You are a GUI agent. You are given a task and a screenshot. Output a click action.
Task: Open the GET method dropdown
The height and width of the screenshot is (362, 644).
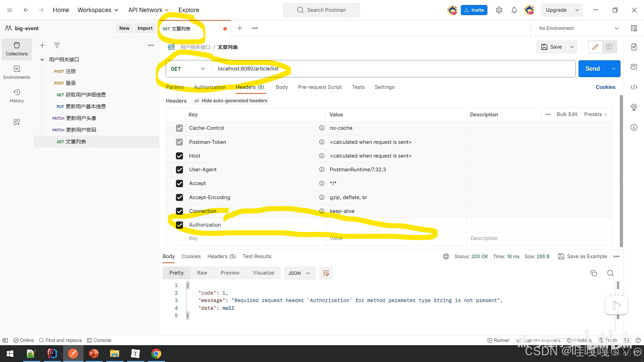click(x=188, y=69)
